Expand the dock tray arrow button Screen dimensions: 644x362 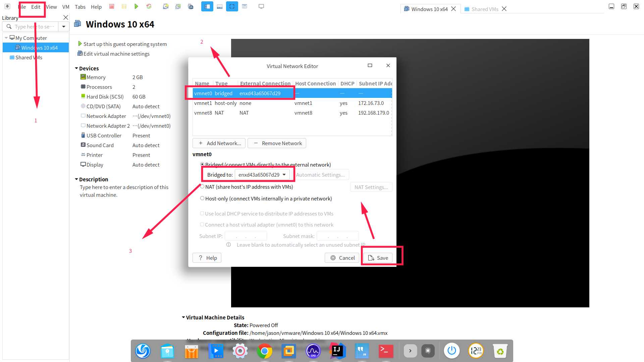coord(410,351)
